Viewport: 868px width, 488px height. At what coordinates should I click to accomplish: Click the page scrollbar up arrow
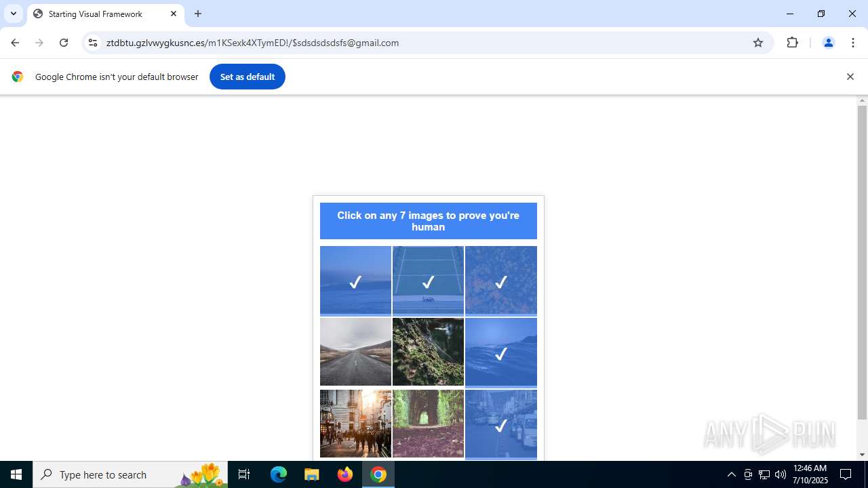862,101
